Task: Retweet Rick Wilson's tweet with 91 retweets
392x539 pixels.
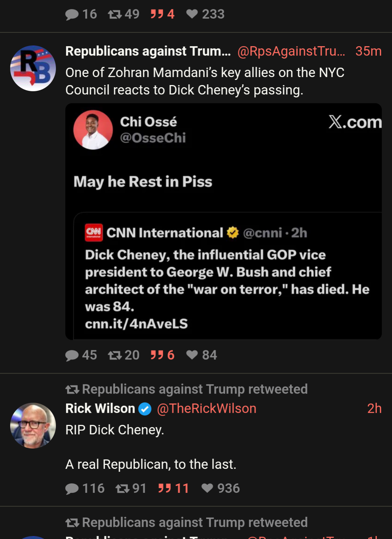Action: (122, 488)
